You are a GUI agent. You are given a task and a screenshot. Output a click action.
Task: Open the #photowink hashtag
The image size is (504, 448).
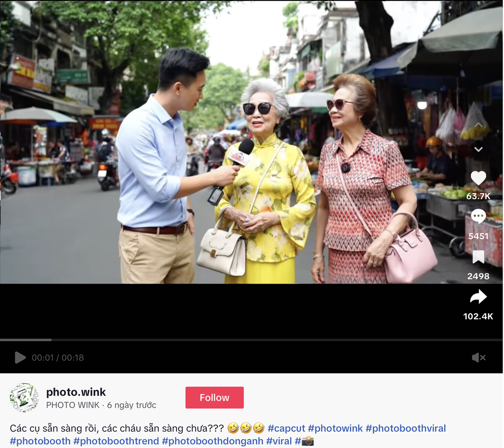335,428
